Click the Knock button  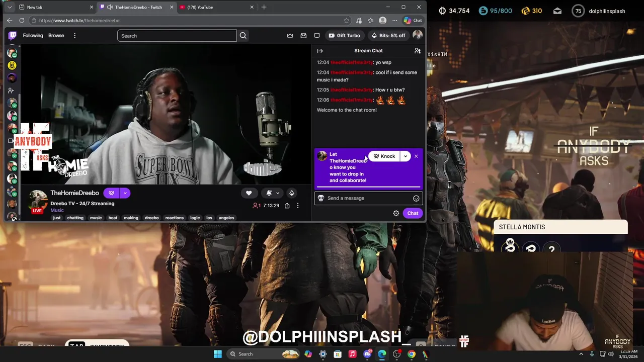pos(384,156)
